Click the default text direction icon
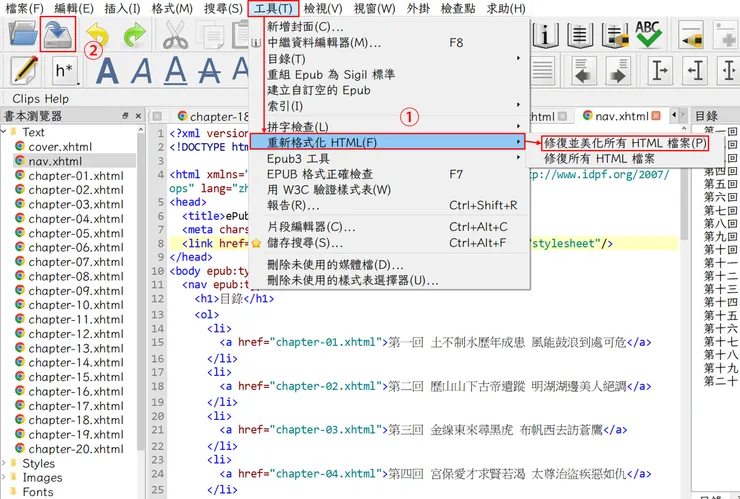This screenshot has height=499, width=740. pos(729,71)
